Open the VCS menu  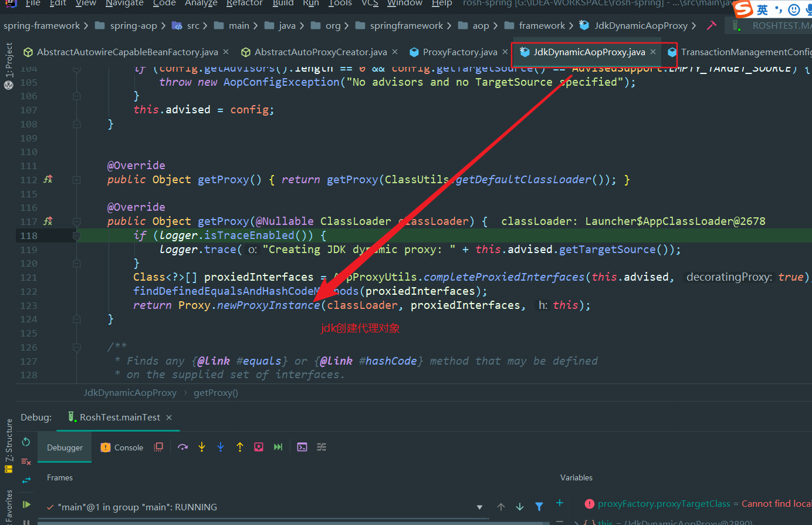click(370, 3)
